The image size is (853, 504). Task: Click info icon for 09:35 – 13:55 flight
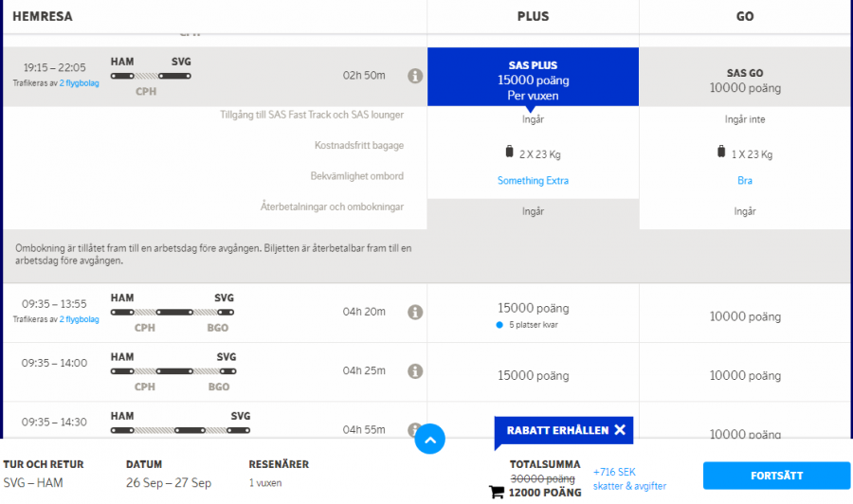point(415,312)
